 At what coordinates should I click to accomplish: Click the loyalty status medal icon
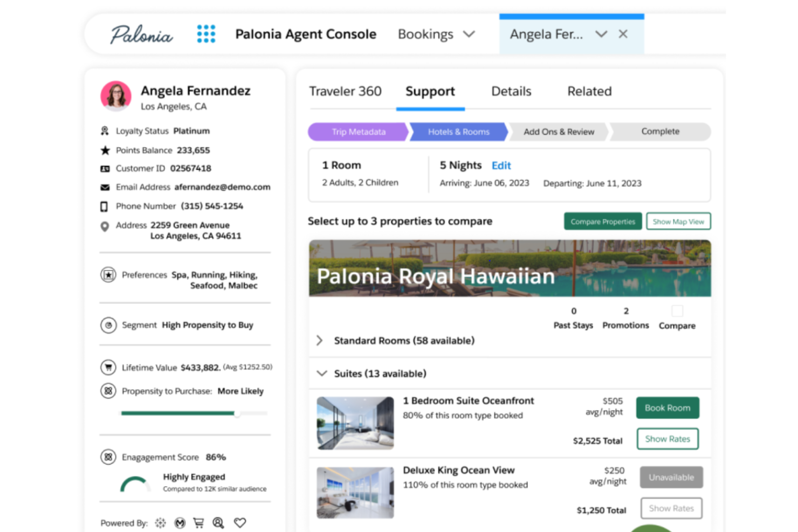click(106, 130)
